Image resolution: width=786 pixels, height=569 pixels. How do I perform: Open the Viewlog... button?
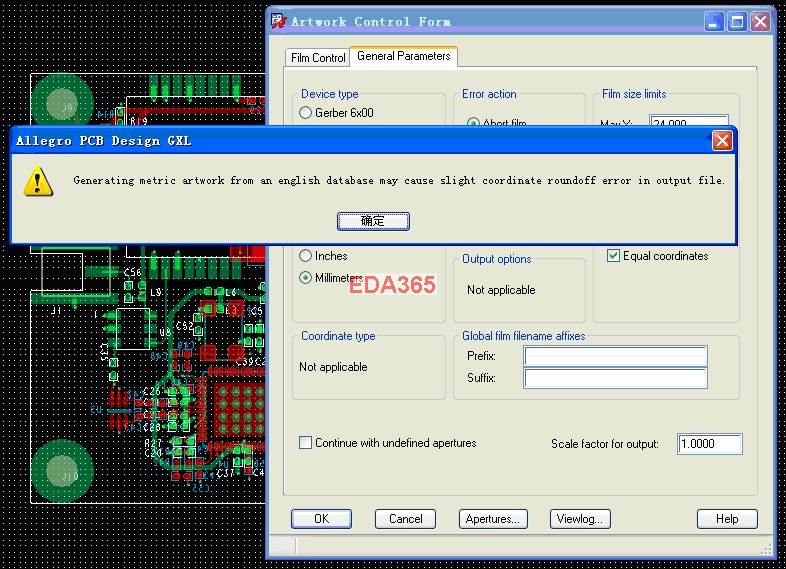(x=580, y=519)
